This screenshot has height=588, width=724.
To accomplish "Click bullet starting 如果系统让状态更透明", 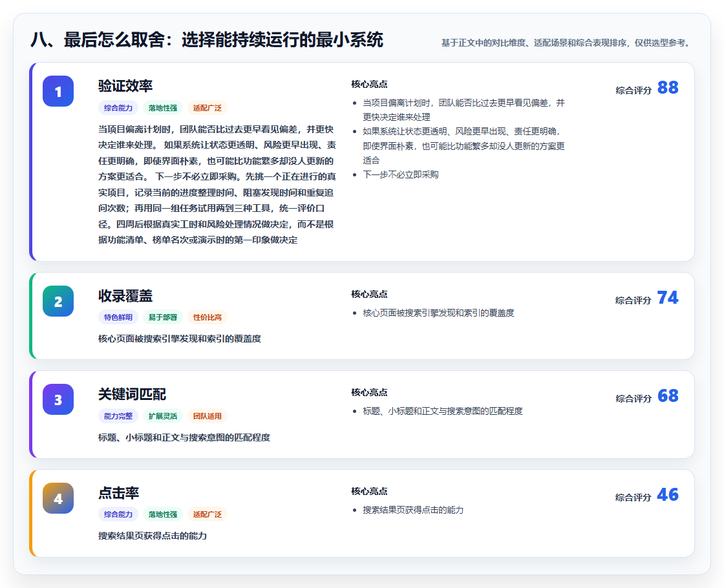I will (x=463, y=146).
